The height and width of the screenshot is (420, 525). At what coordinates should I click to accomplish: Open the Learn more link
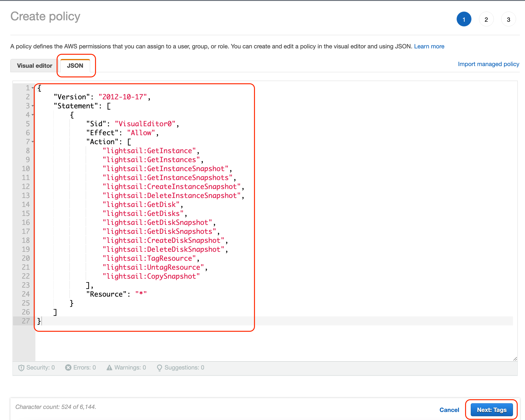(x=429, y=46)
